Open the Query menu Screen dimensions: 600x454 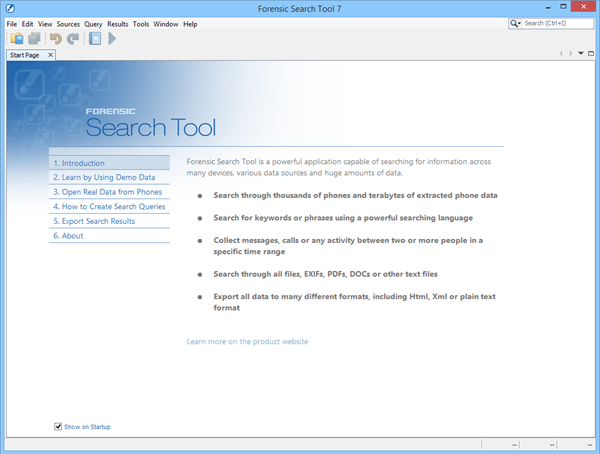94,23
